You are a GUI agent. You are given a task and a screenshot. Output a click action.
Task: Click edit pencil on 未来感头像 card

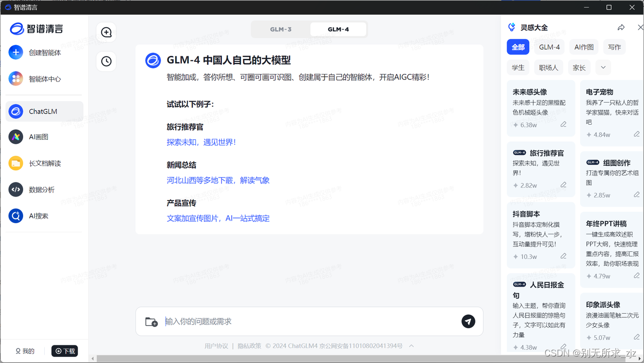coord(563,125)
